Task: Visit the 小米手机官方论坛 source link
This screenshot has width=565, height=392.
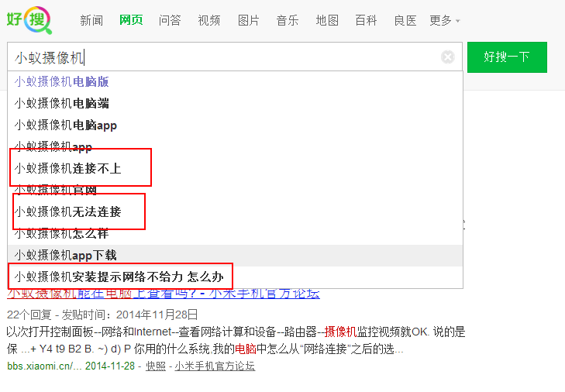Action: (x=215, y=366)
